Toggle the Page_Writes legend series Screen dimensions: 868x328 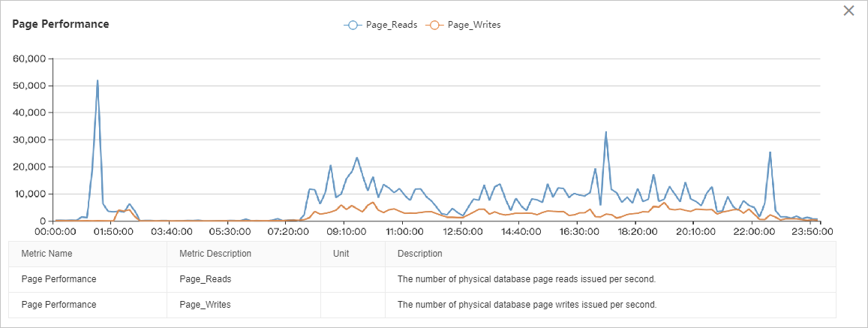point(462,25)
